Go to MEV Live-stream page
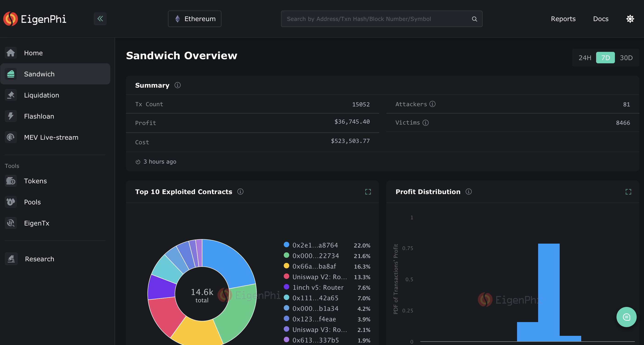This screenshot has width=644, height=345. pyautogui.click(x=51, y=137)
